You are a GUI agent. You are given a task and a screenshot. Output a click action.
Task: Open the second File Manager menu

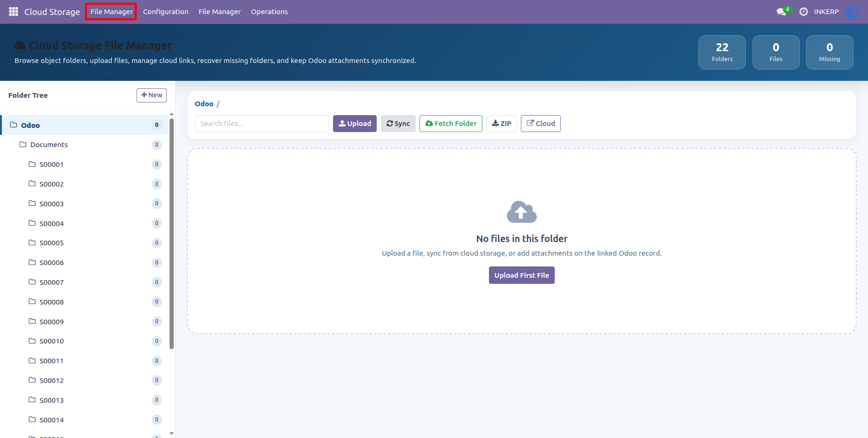[x=219, y=12]
